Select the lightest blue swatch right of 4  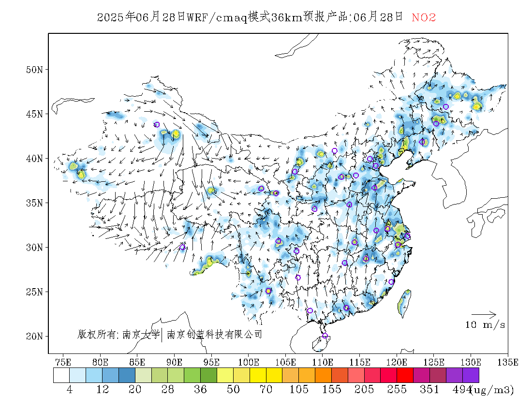(78, 375)
